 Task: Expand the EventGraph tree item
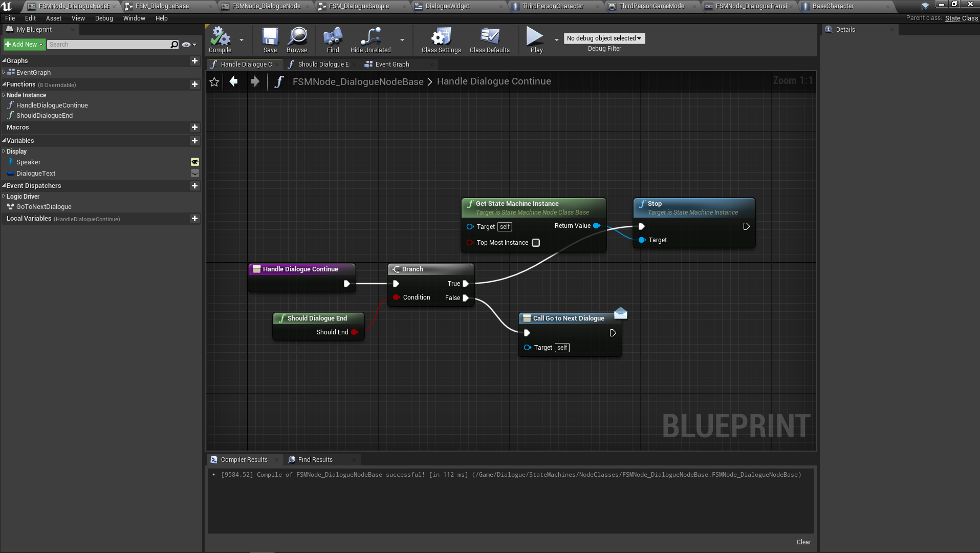[4, 72]
